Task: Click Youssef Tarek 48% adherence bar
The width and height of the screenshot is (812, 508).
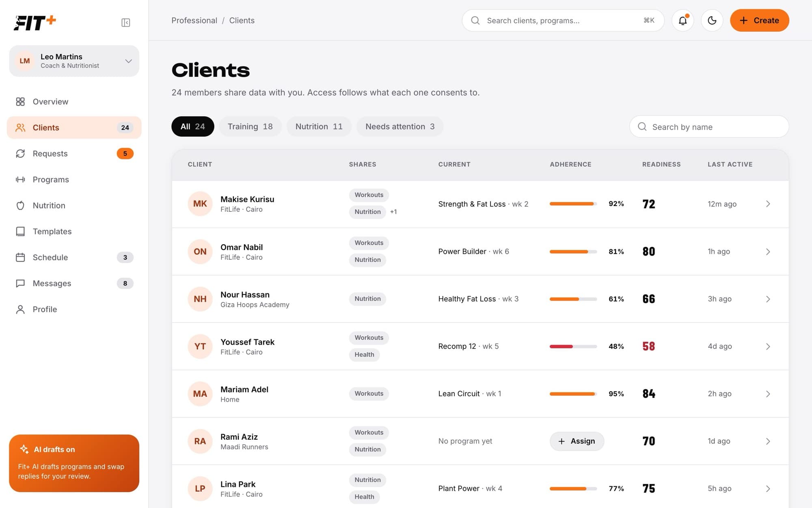Action: tap(573, 346)
